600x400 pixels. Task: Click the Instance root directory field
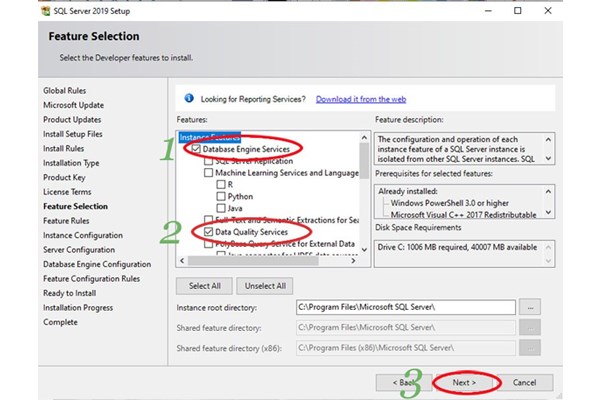click(406, 307)
